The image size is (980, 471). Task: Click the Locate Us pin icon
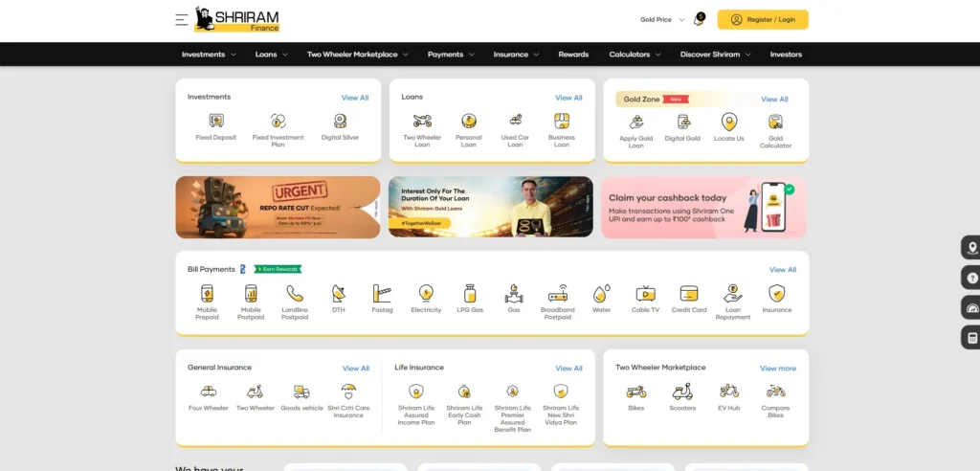pos(728,122)
